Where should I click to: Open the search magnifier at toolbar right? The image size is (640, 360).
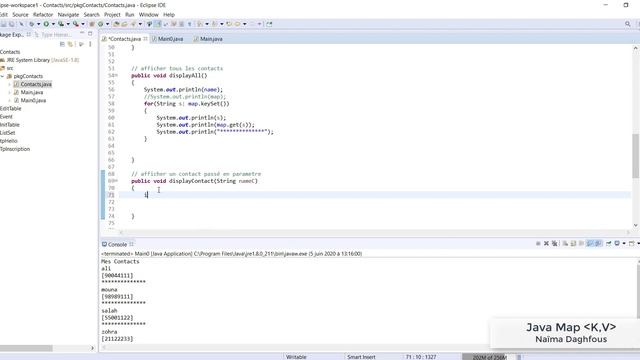pyautogui.click(x=628, y=24)
